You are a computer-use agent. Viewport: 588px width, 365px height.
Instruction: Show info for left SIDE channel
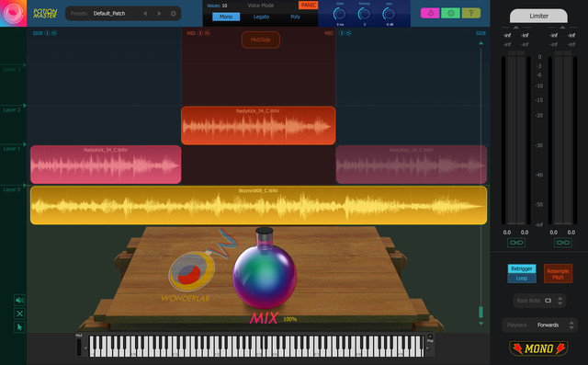pyautogui.click(x=47, y=33)
